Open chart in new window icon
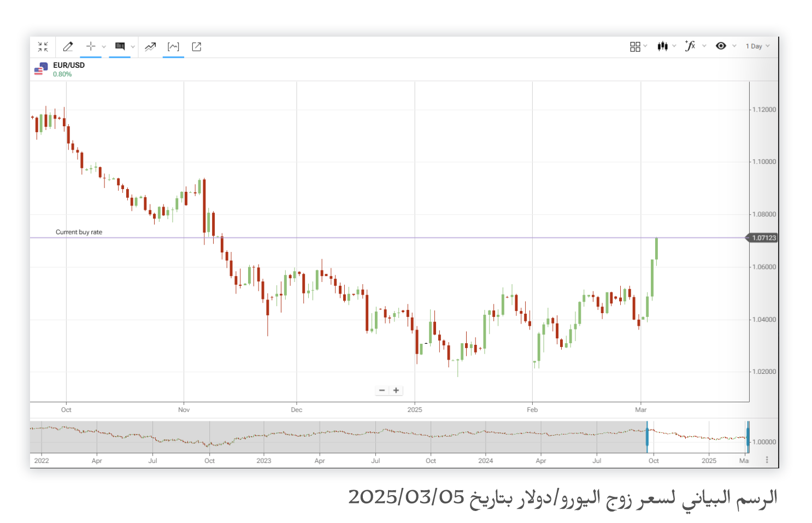This screenshot has height=523, width=812. (197, 47)
